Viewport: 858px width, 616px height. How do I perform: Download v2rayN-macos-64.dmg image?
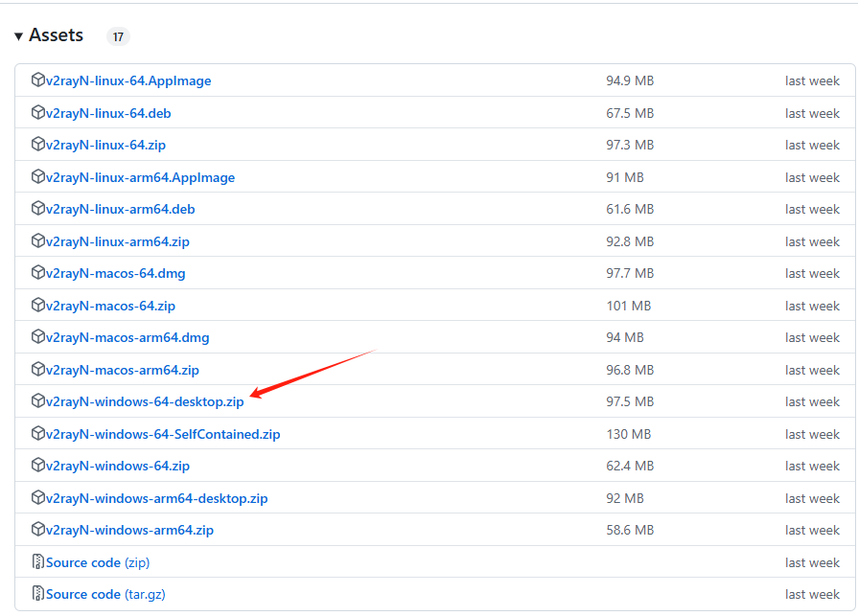(x=115, y=273)
